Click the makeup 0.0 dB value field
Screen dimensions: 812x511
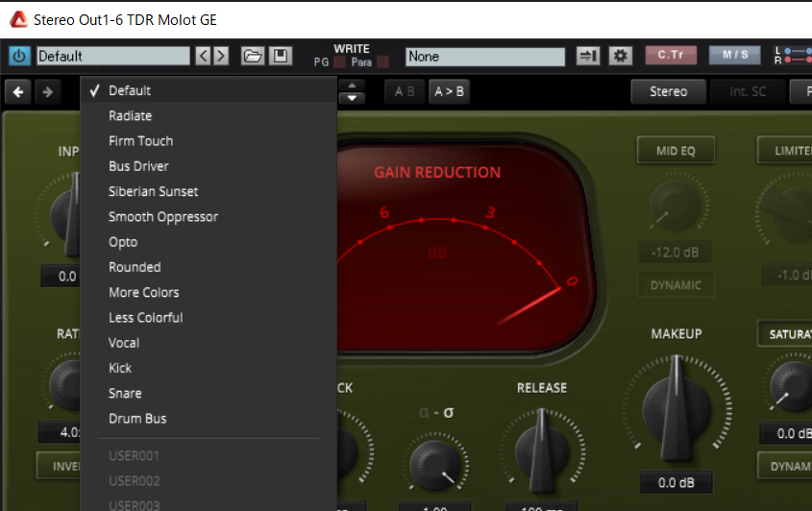click(x=677, y=482)
